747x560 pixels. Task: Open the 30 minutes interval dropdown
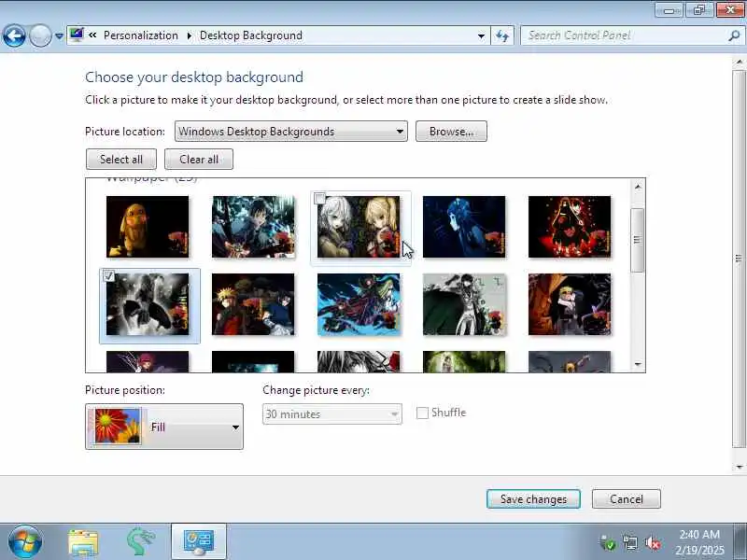click(332, 413)
